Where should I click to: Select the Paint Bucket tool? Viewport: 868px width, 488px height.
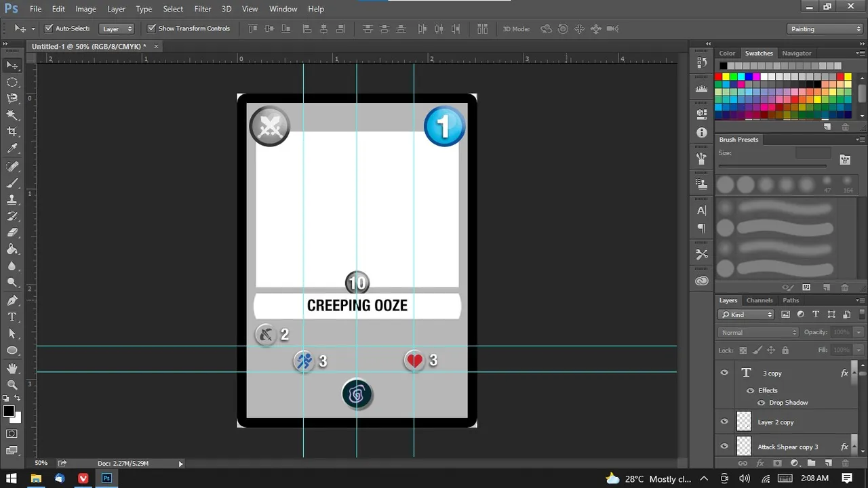click(12, 249)
